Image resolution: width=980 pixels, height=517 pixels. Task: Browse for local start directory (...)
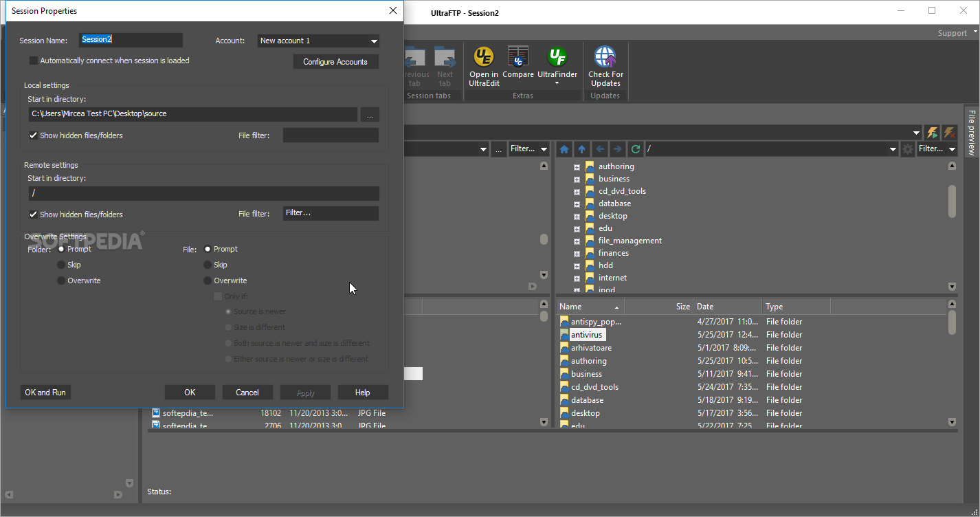(x=370, y=114)
